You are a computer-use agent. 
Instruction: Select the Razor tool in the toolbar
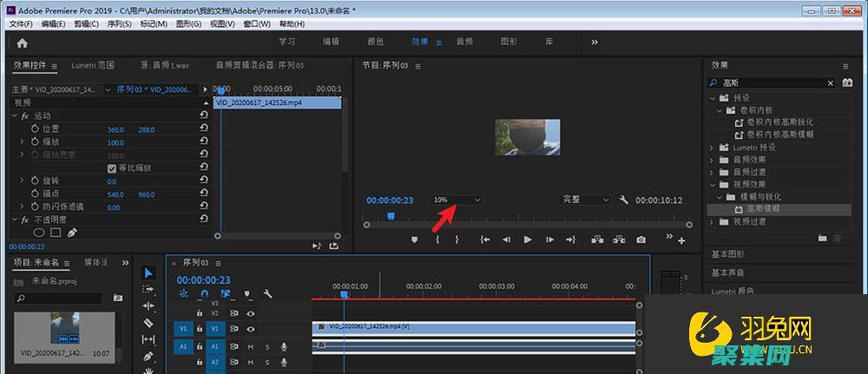point(148,322)
